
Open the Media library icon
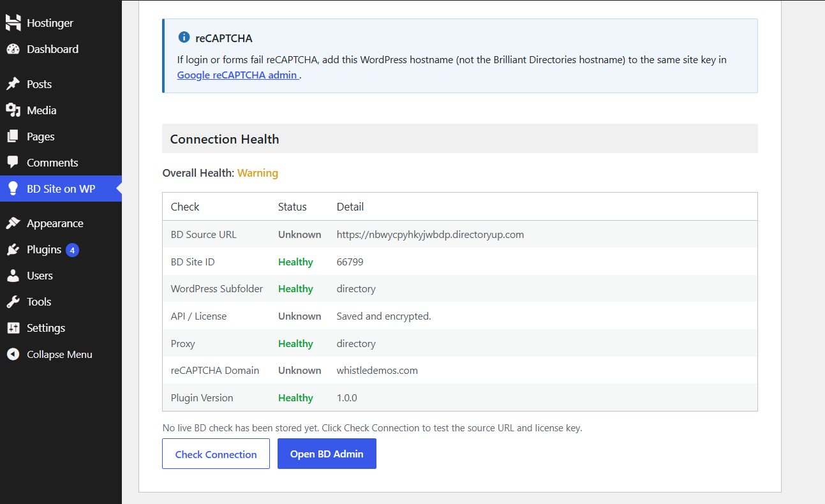13,110
